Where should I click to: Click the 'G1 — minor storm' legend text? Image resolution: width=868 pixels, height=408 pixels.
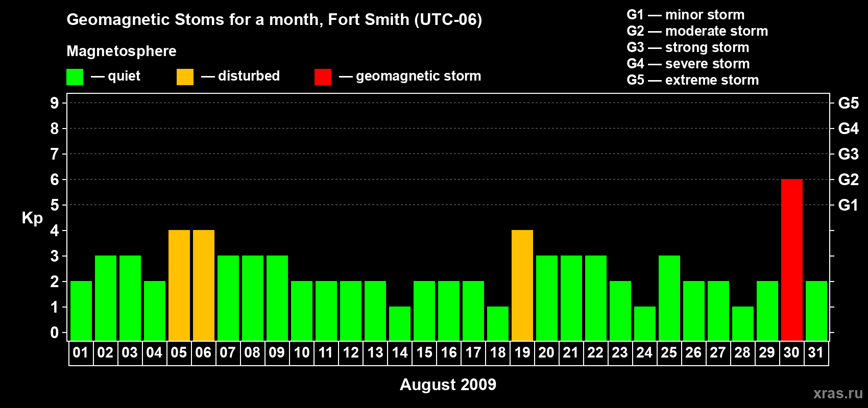686,15
